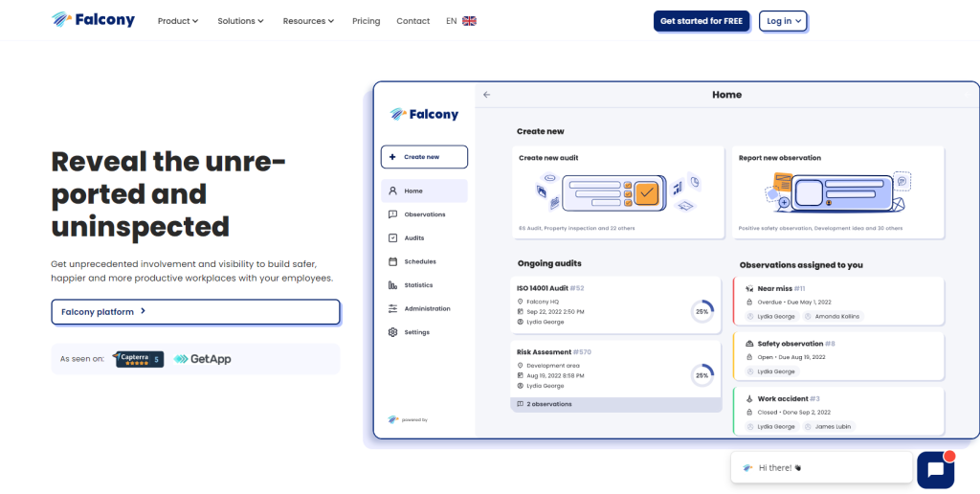This screenshot has height=494, width=980.
Task: Click the Administration sliders icon
Action: click(392, 309)
